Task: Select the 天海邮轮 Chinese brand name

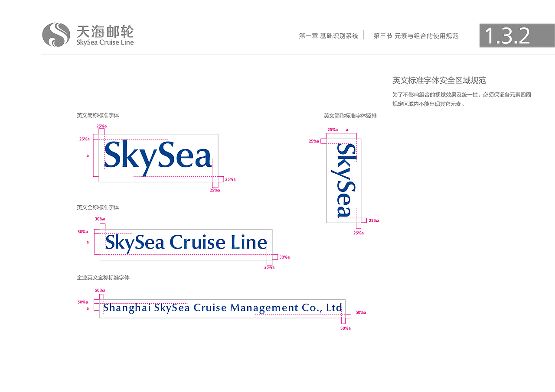Action: 105,32
